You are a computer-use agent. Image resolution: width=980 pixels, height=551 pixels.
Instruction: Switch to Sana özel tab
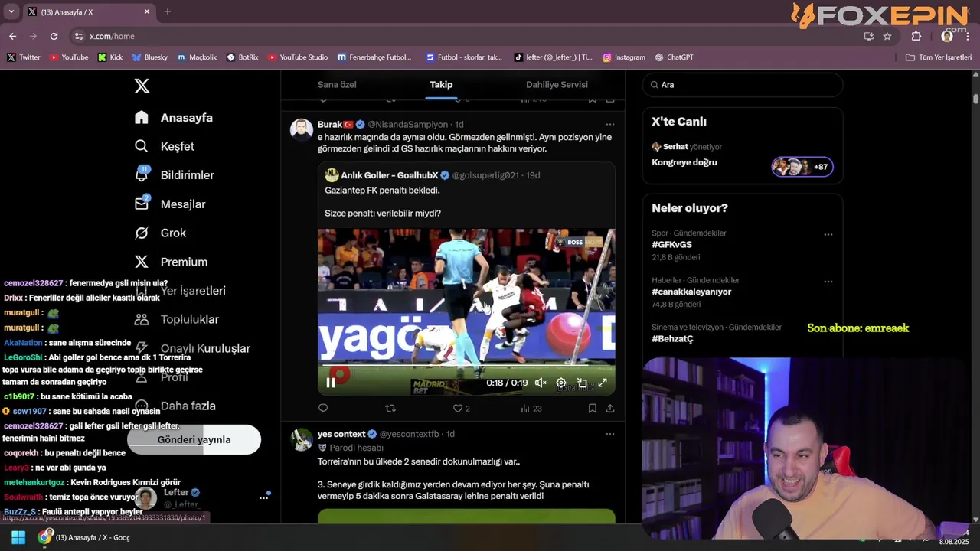coord(337,84)
